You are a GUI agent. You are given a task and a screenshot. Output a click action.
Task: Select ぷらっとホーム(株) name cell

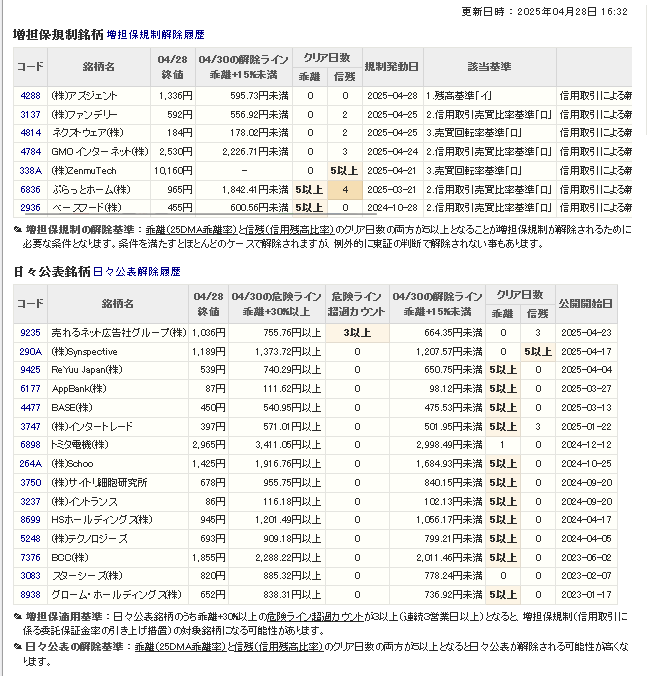[x=99, y=190]
